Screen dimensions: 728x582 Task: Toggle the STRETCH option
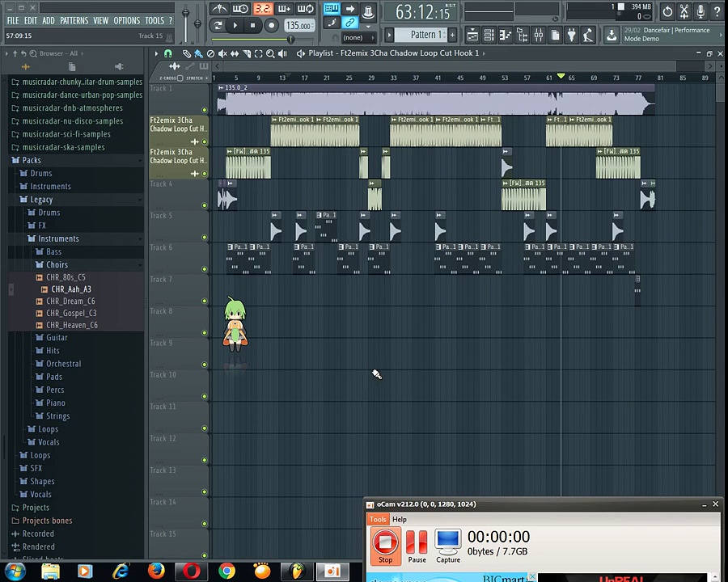197,78
